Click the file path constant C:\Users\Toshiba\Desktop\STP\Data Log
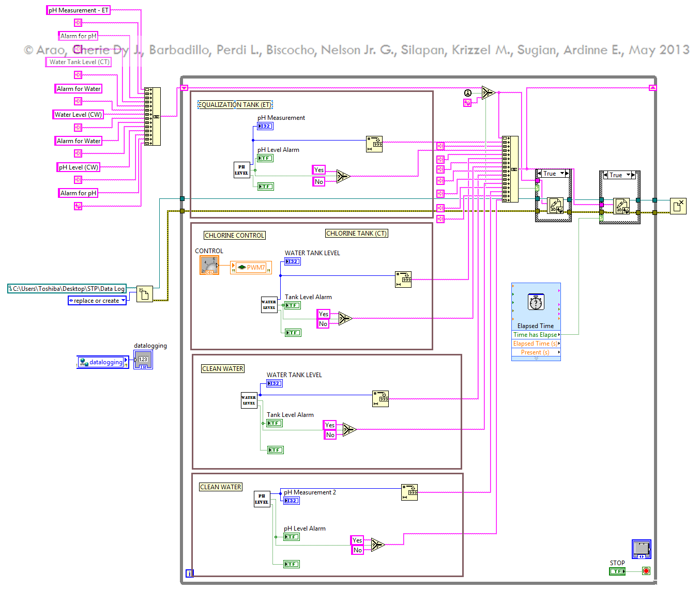 (x=67, y=289)
